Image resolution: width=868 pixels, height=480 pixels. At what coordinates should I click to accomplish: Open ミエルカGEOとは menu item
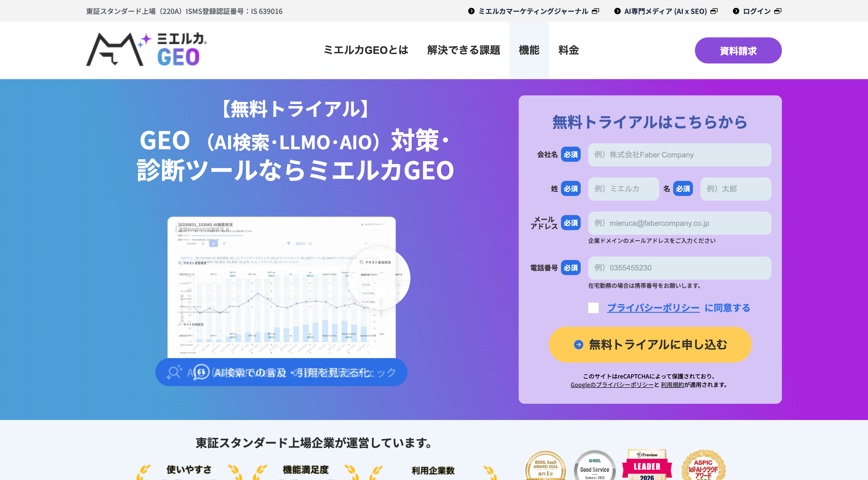(x=366, y=50)
